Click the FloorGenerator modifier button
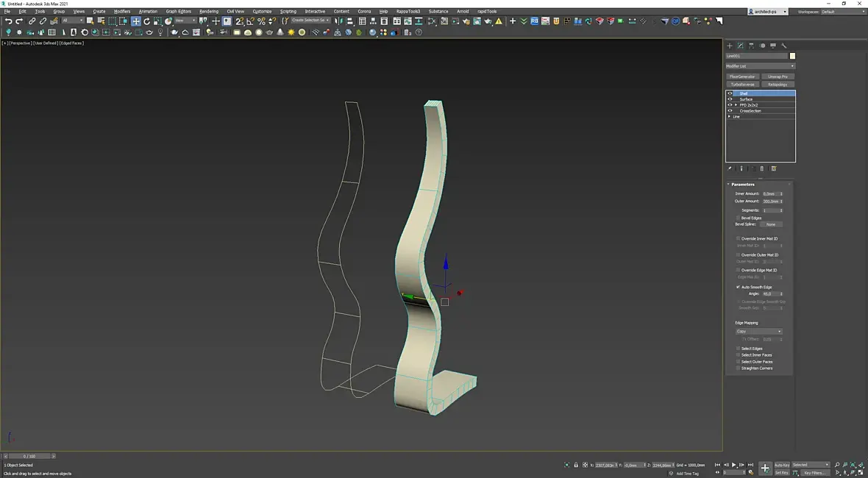The height and width of the screenshot is (478, 868). 742,76
